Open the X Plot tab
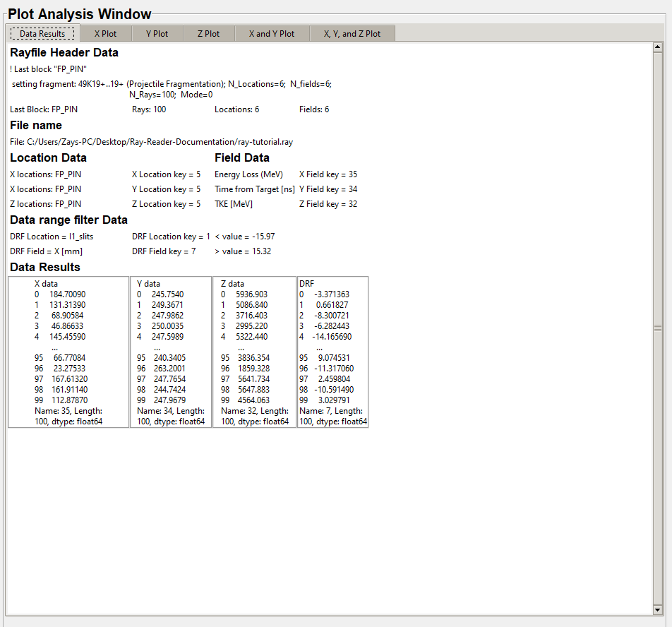Viewport: 672px width, 627px height. point(105,34)
